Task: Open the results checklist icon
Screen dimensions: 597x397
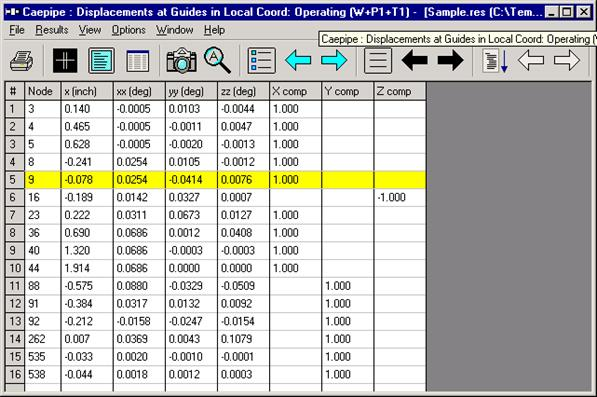Action: click(x=262, y=61)
